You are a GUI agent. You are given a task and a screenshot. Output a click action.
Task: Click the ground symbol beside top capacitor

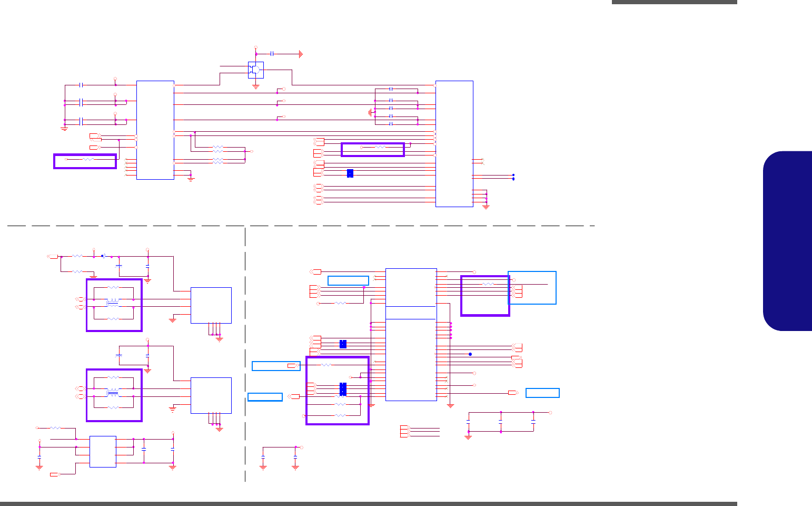point(301,54)
